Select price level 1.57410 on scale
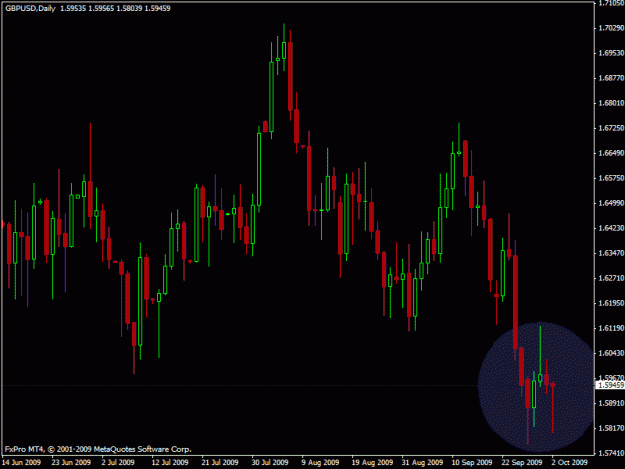 611,453
